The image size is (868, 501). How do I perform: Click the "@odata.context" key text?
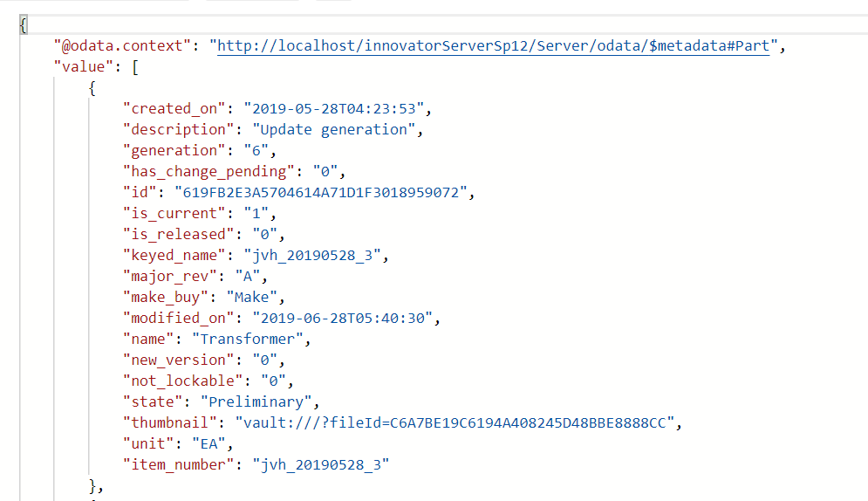tap(122, 46)
